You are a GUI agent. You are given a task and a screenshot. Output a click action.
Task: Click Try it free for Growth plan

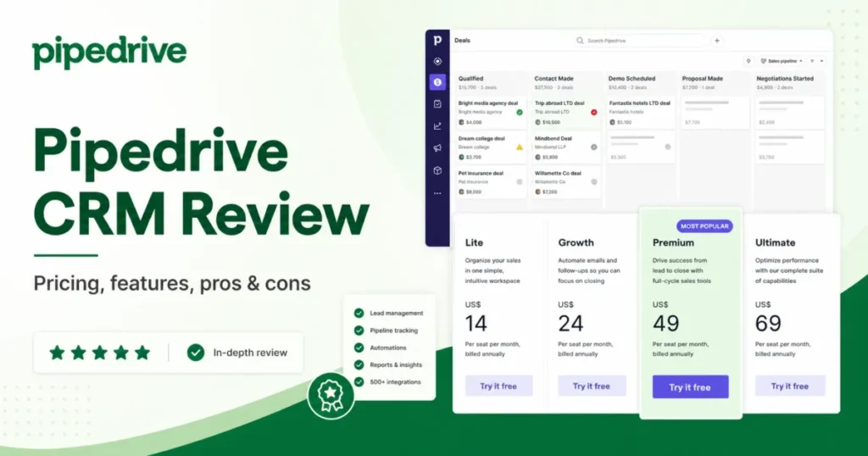point(592,386)
